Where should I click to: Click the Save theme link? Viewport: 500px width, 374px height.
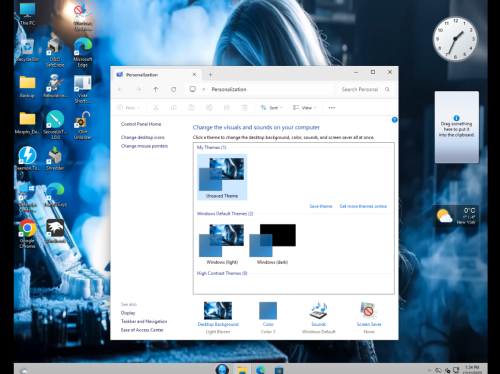click(321, 206)
